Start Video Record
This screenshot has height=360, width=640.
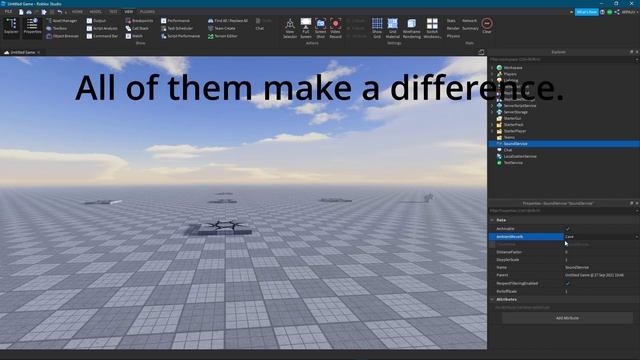coord(335,28)
